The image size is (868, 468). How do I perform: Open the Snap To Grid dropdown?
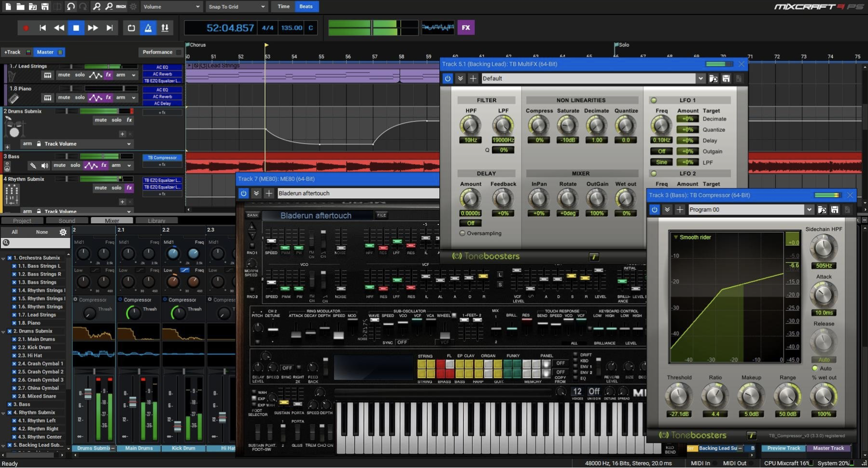(237, 7)
